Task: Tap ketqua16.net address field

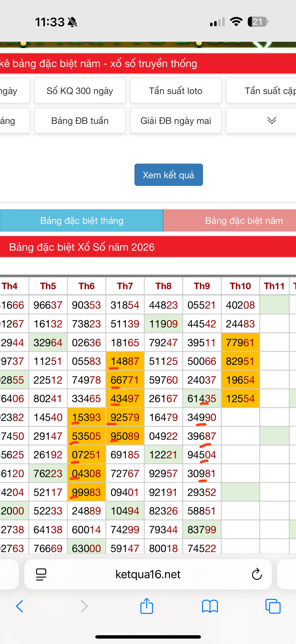Action: click(x=148, y=574)
